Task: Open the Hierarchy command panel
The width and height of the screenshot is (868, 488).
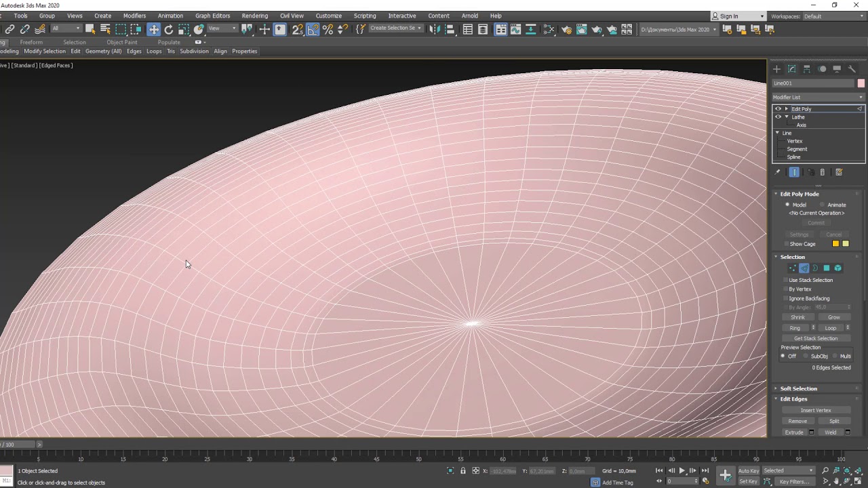Action: tap(807, 69)
